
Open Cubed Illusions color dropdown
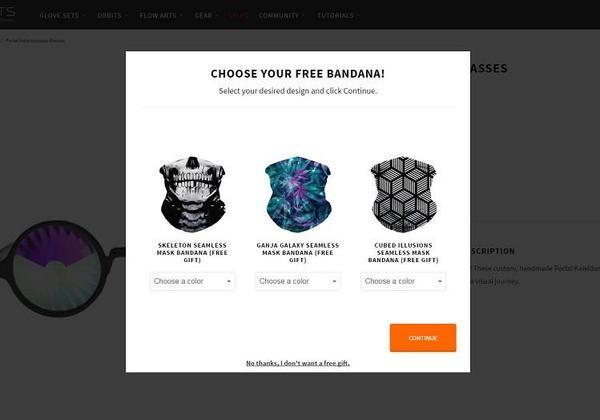coord(403,281)
